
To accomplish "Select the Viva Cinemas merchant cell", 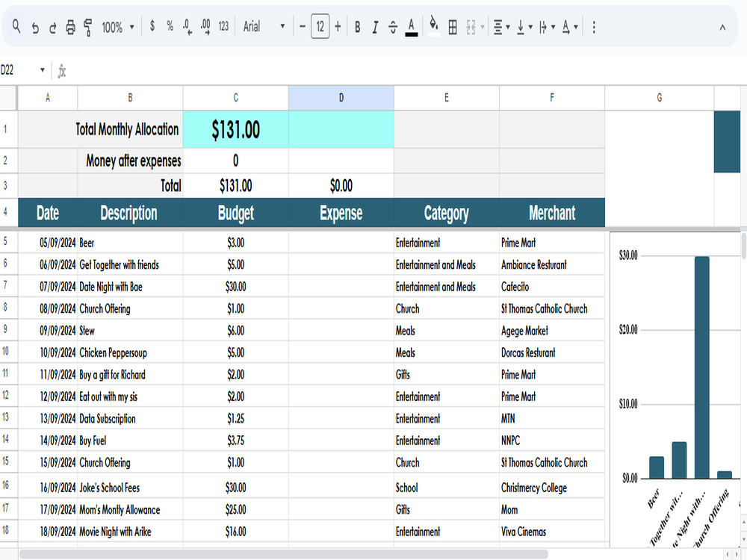I will tap(552, 532).
